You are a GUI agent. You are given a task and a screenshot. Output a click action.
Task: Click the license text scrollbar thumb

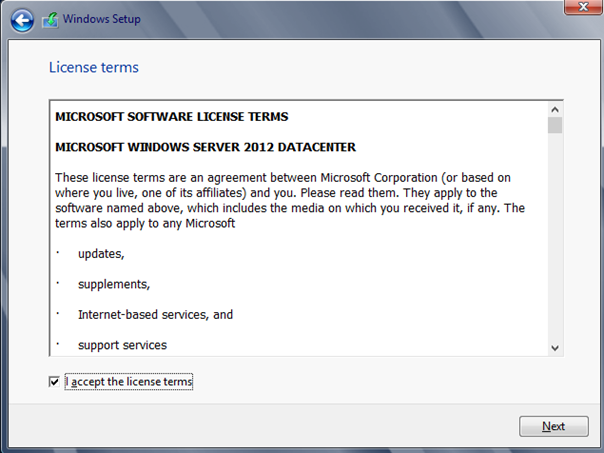(555, 125)
